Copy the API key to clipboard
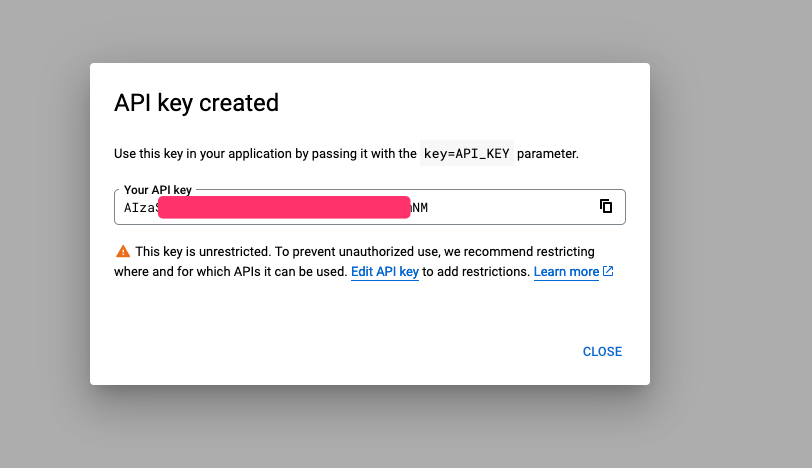 click(x=605, y=206)
